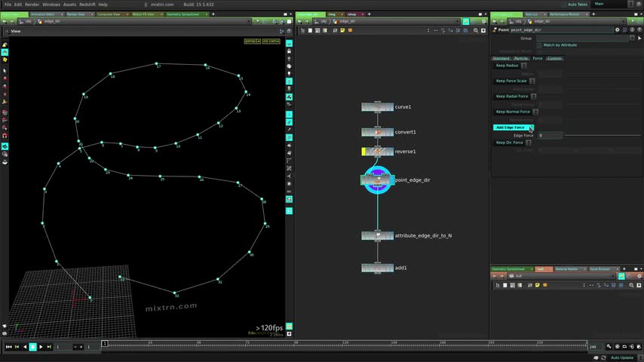644x362 pixels.
Task: Add a new pane tab in network editor
Action: click(x=370, y=14)
